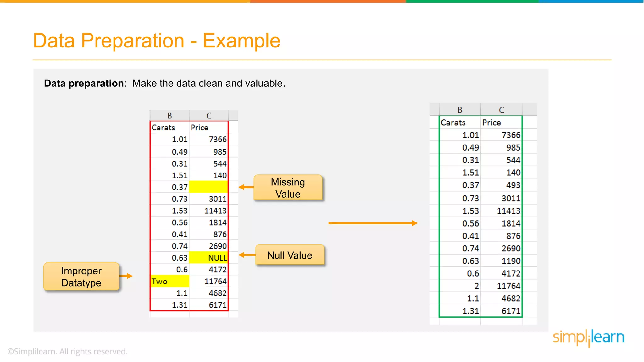Select '11764' in the red-bordered table

208,281
